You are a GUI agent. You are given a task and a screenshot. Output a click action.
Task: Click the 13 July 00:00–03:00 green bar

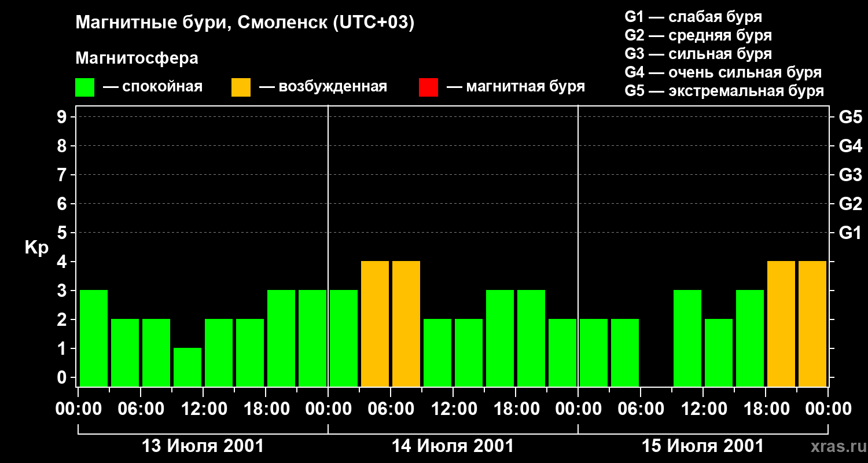click(x=94, y=338)
